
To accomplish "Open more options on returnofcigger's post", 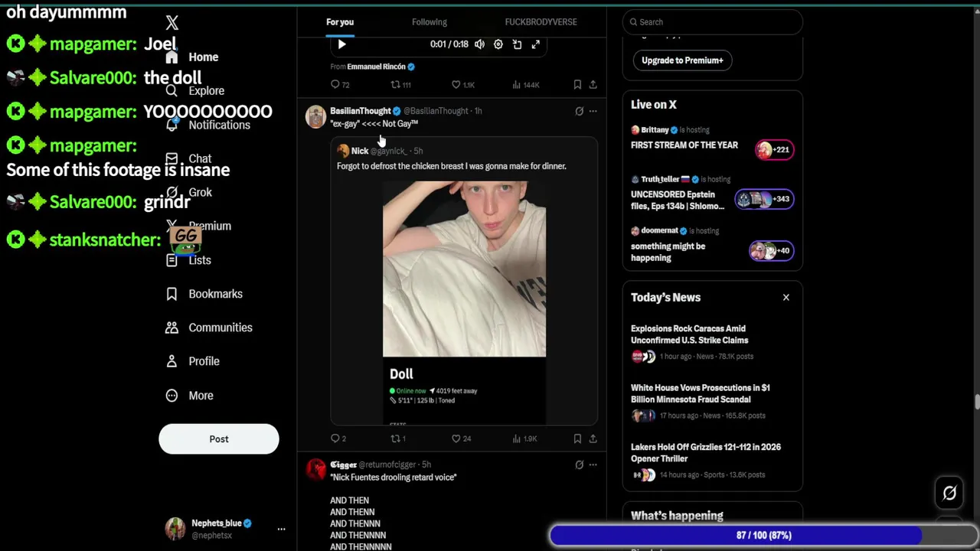I will click(x=593, y=465).
